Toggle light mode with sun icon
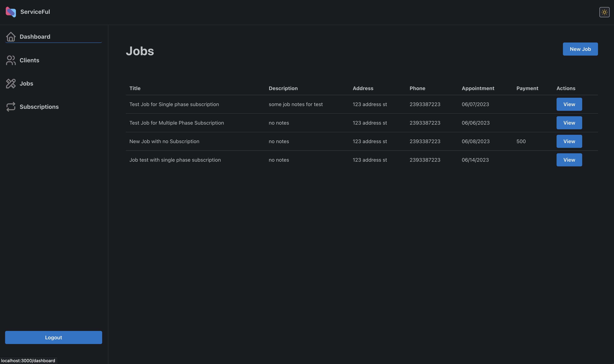 point(604,12)
